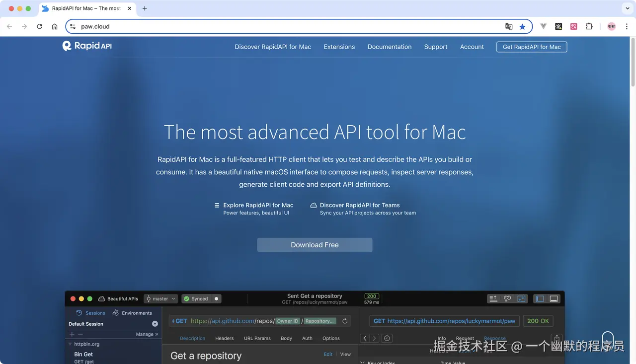
Task: Open the Headers request tab
Action: (225, 338)
